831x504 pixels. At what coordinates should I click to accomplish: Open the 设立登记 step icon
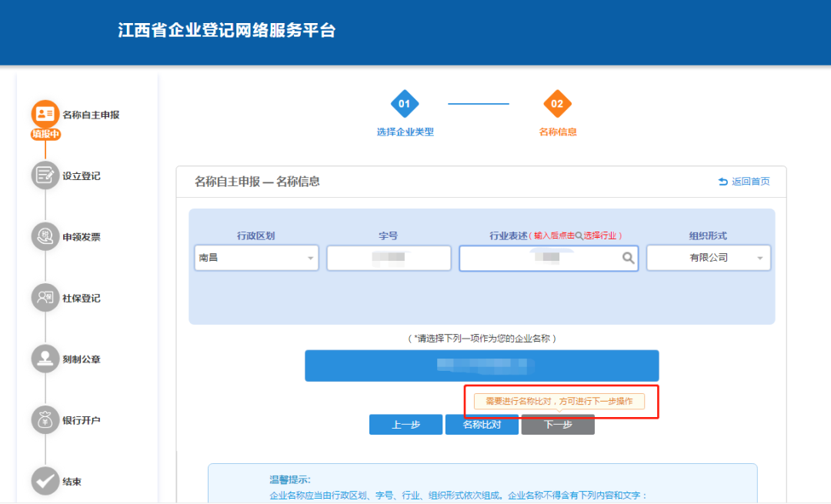click(x=45, y=175)
